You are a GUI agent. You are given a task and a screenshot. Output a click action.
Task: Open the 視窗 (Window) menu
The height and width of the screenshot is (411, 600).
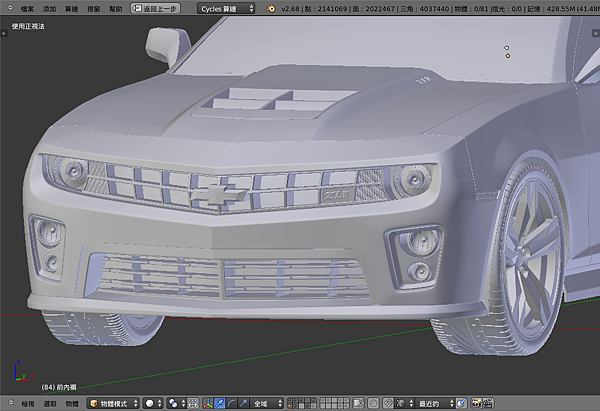tap(93, 8)
